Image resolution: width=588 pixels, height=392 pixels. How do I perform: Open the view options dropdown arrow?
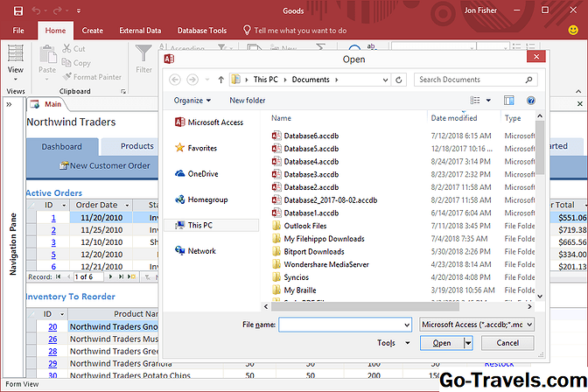tap(488, 100)
